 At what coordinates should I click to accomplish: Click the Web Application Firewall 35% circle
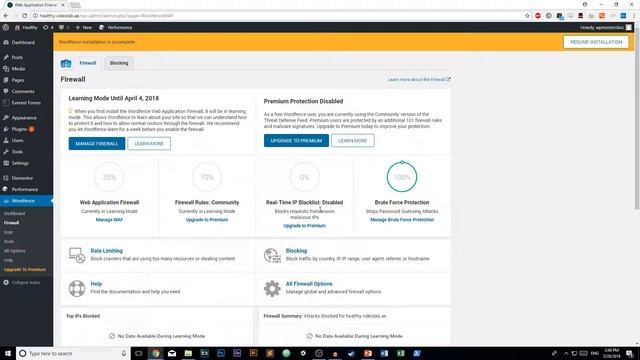109,177
